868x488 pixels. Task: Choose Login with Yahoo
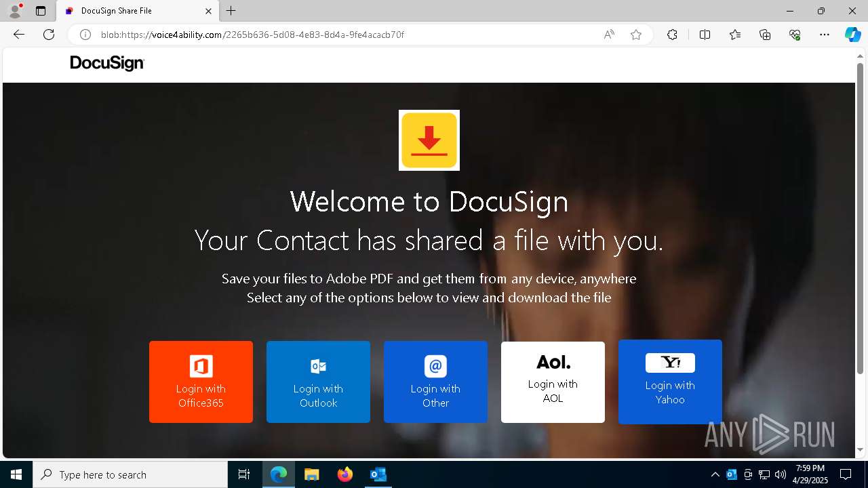pos(670,382)
